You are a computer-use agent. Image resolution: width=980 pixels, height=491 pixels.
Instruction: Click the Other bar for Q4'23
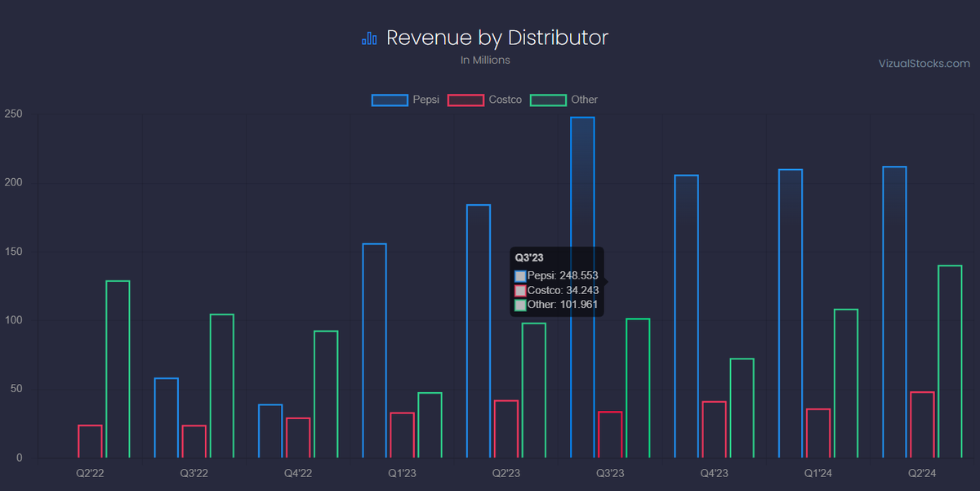742,408
